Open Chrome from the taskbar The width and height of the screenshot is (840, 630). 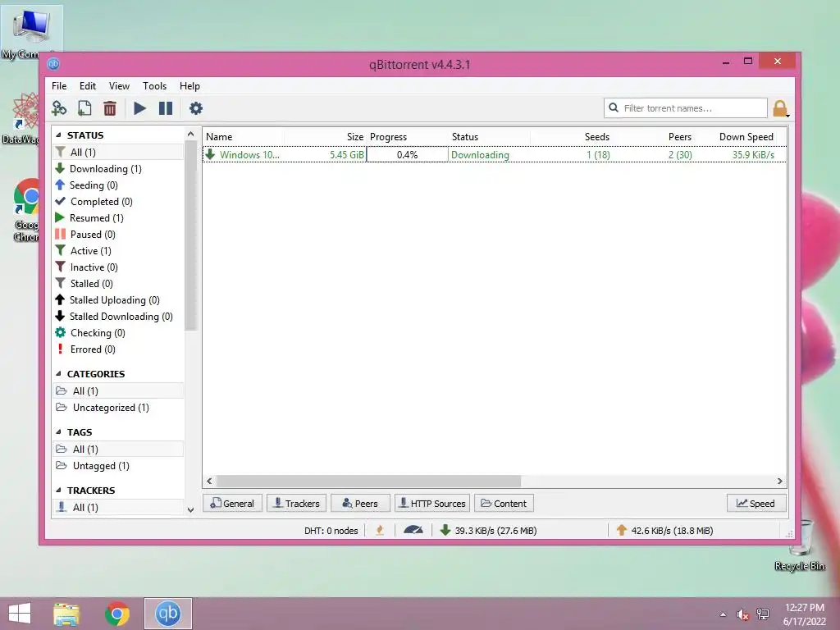[x=117, y=614]
